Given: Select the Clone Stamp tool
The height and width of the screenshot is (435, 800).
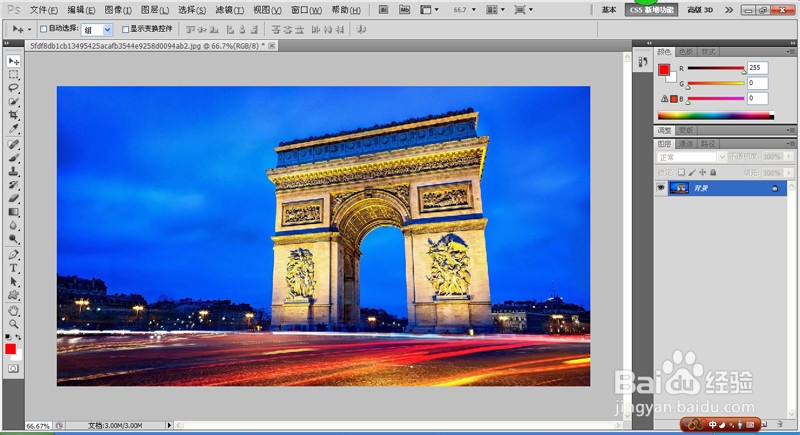Looking at the screenshot, I should (13, 171).
